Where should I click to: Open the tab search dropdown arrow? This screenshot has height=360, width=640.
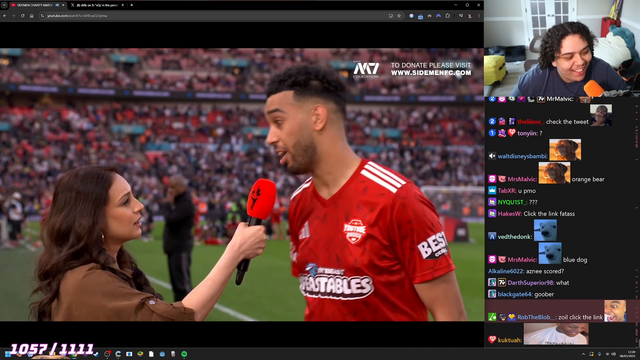tap(4, 5)
